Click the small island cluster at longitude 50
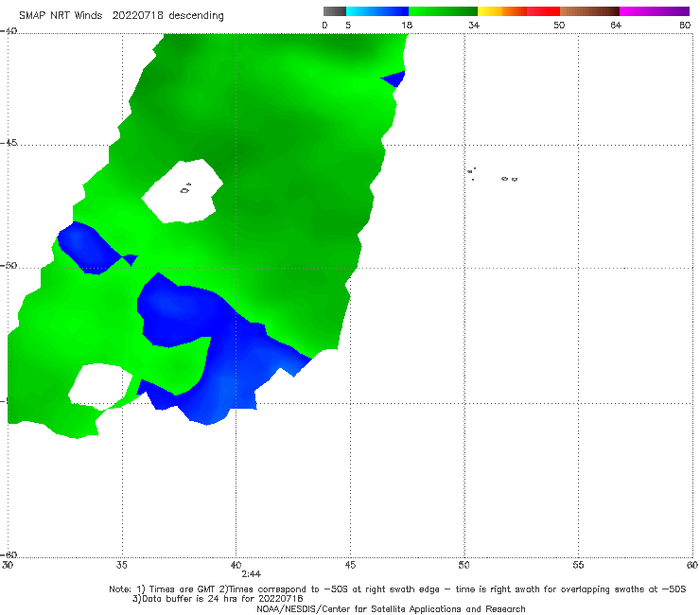The width and height of the screenshot is (700, 615). (471, 174)
